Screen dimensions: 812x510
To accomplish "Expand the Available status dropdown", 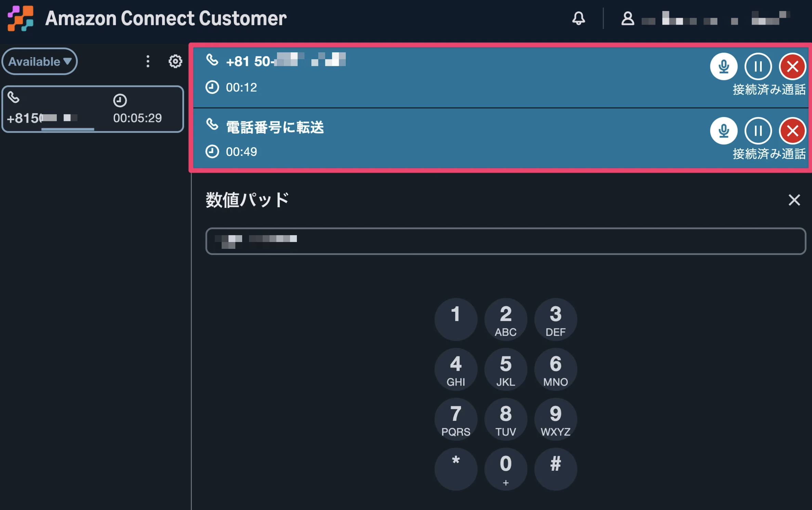I will pyautogui.click(x=40, y=62).
